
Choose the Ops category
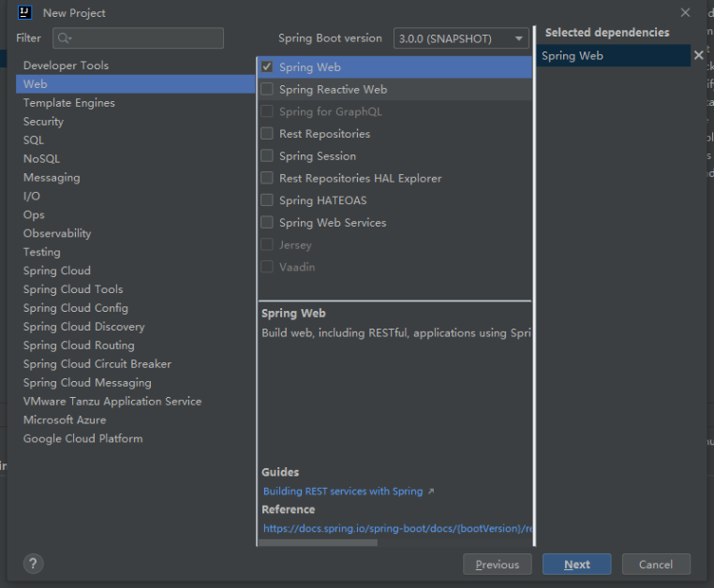coord(135,214)
